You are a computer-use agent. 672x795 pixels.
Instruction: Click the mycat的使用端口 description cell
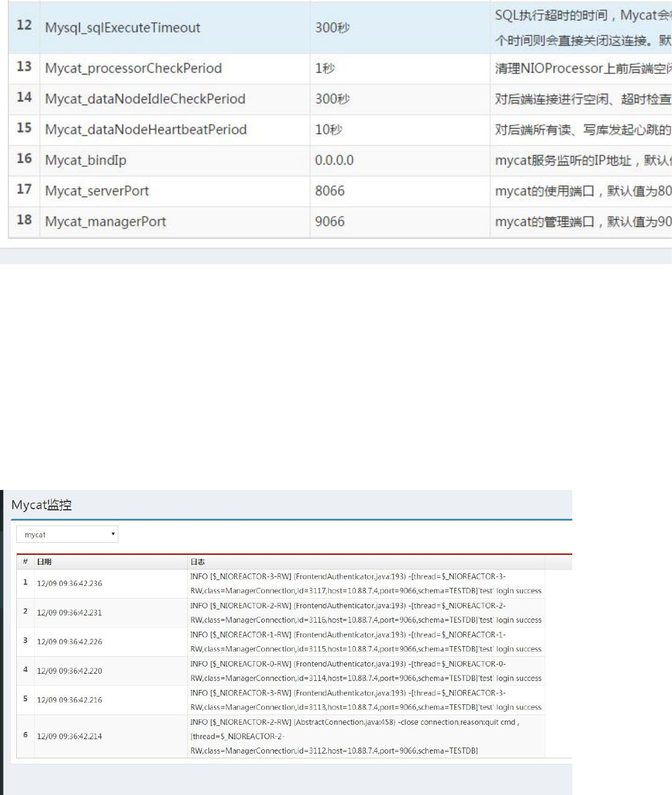(x=581, y=191)
